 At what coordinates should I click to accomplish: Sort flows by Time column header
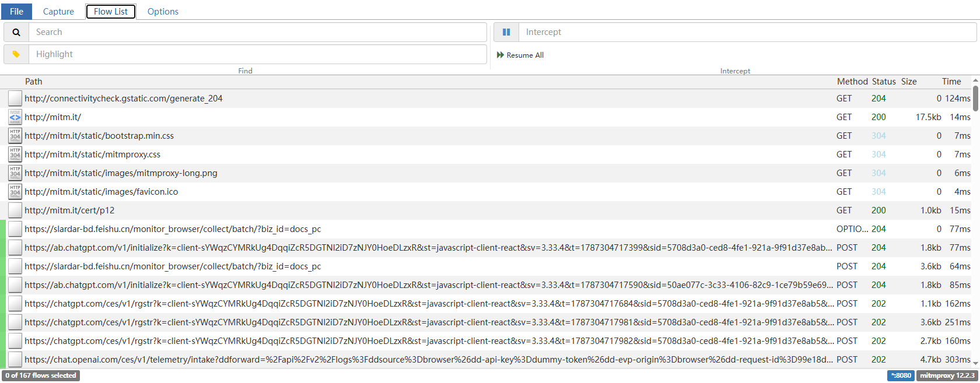click(951, 82)
